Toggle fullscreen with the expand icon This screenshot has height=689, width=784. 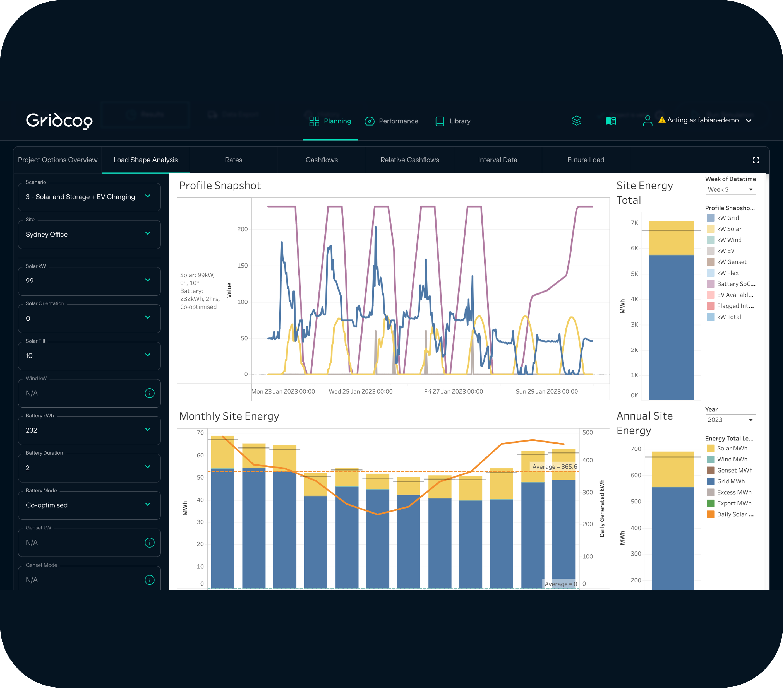pyautogui.click(x=756, y=160)
